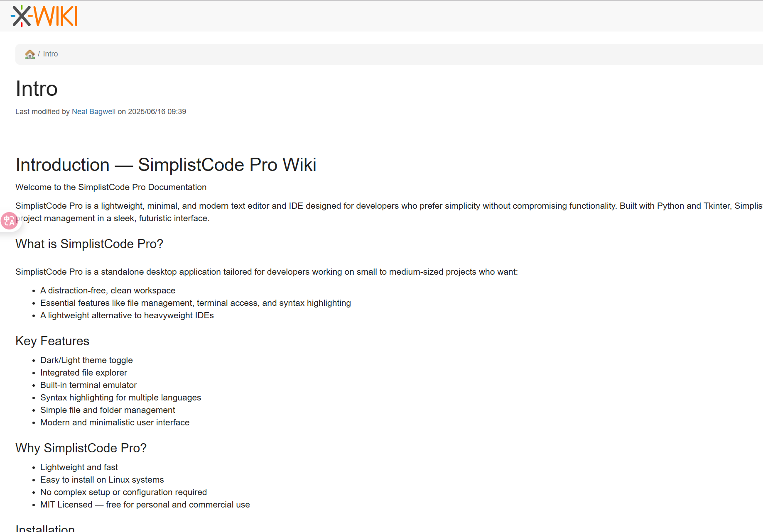Click the 'Welcome to the SimplistCode Pro Documentation' line
The image size is (763, 532).
pos(111,187)
